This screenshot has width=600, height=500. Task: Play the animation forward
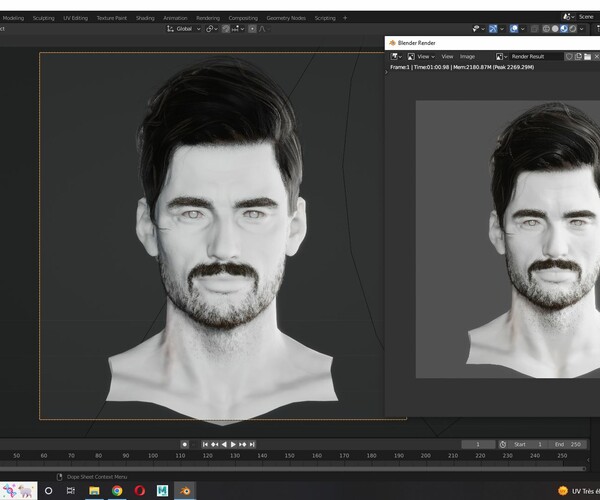pos(233,445)
